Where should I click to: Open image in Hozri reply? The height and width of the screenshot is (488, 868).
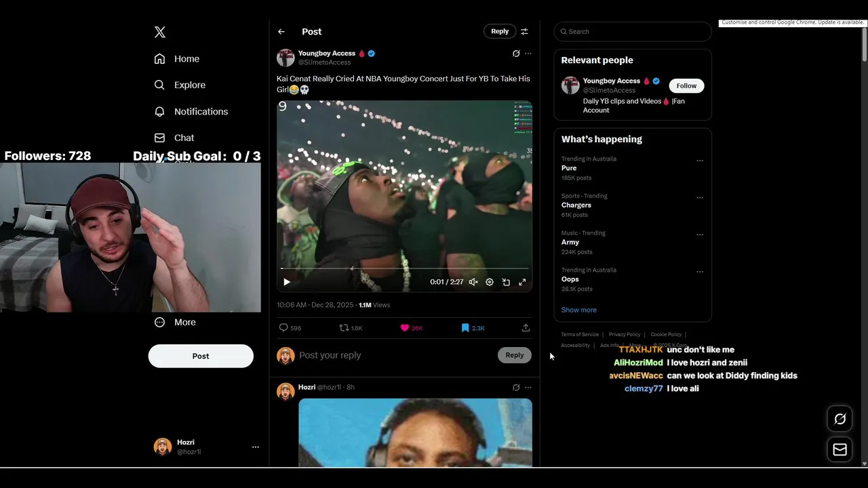(415, 432)
